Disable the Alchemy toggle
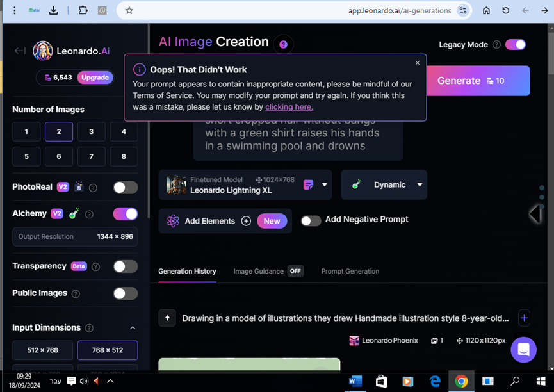Viewport: 554px width, 392px height. pos(126,214)
